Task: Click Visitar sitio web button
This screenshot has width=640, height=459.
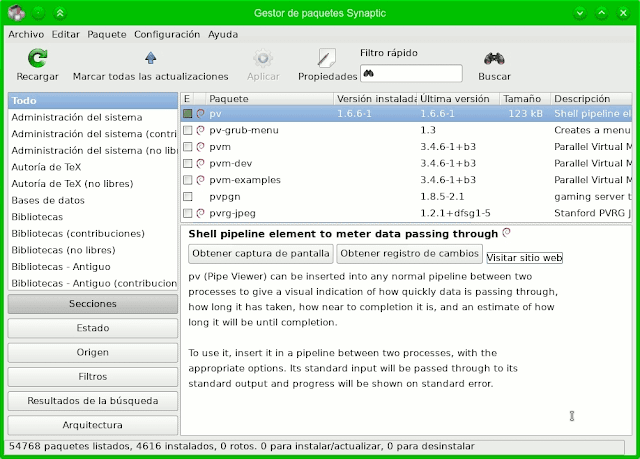Action: pos(524,257)
